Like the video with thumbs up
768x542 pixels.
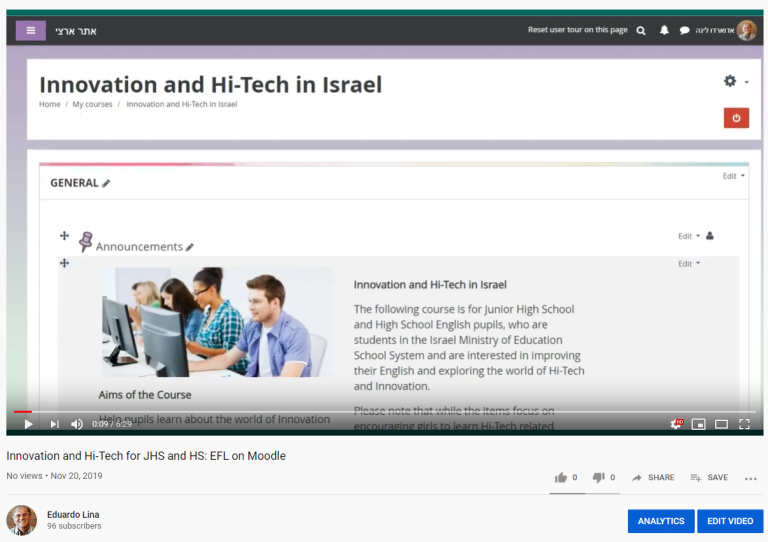tap(561, 477)
